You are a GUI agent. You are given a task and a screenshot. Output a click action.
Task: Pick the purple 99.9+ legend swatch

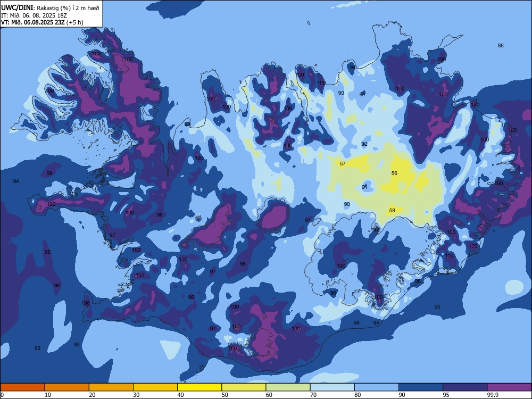(x=509, y=387)
